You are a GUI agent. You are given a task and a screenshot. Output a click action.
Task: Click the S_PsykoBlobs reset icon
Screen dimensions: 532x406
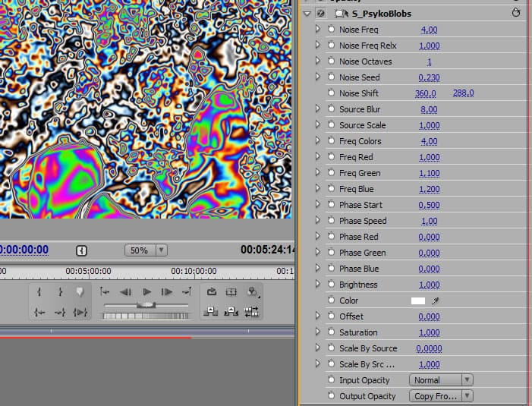pos(517,14)
